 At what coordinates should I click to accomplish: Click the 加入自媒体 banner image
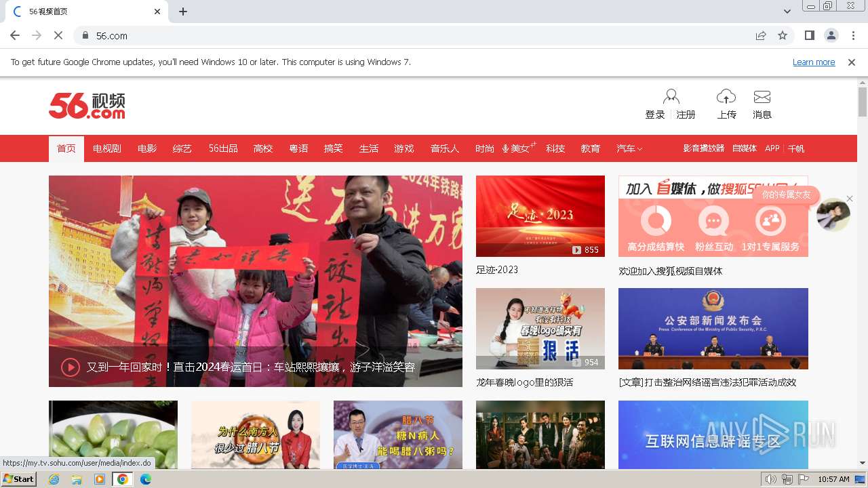[713, 216]
